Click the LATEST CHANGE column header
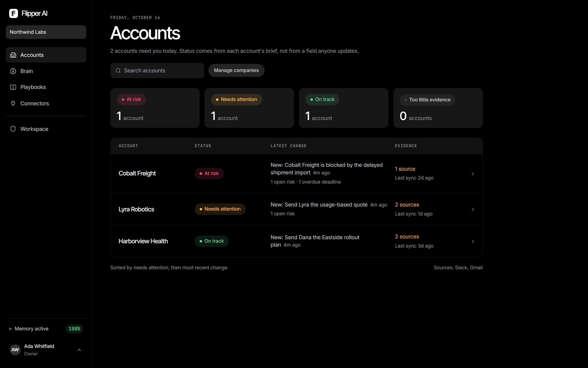This screenshot has width=588, height=368. [289, 146]
